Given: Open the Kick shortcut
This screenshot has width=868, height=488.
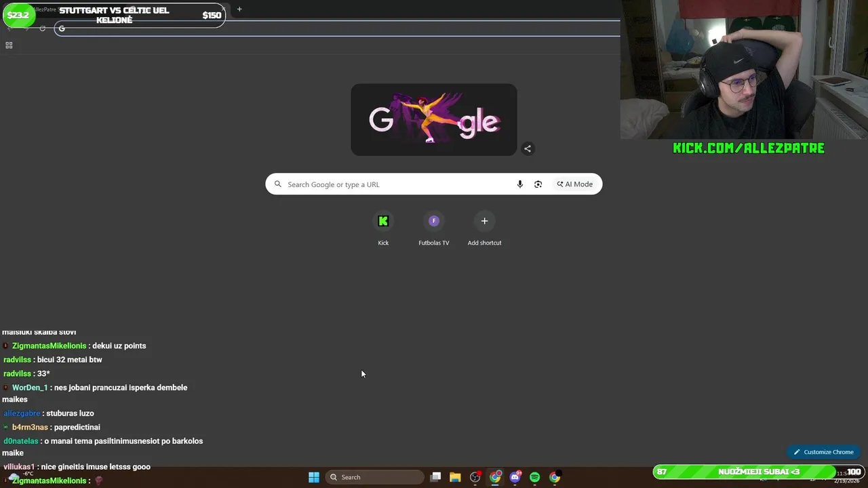Looking at the screenshot, I should (383, 228).
